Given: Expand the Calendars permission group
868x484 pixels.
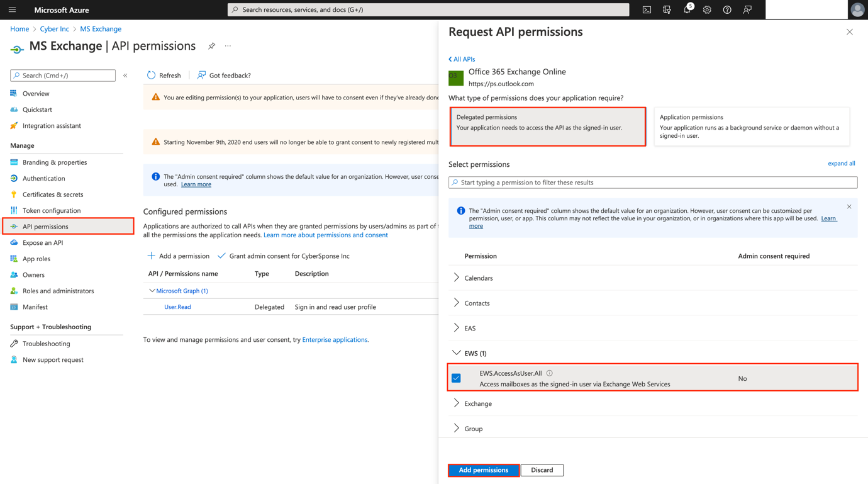Looking at the screenshot, I should 457,278.
